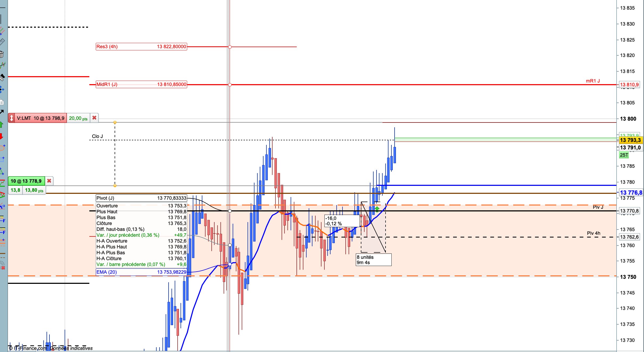
Task: Click the trash can delete tool
Action: tap(2, 55)
